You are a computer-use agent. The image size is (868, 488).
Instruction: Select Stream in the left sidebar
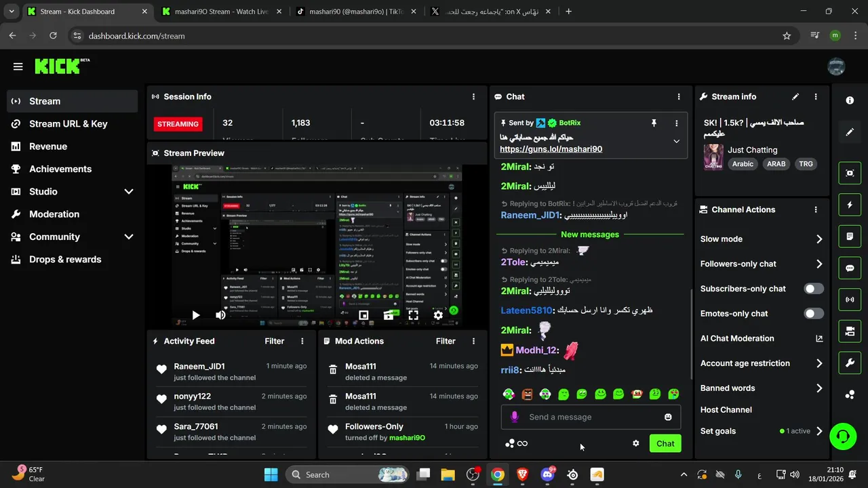point(73,101)
